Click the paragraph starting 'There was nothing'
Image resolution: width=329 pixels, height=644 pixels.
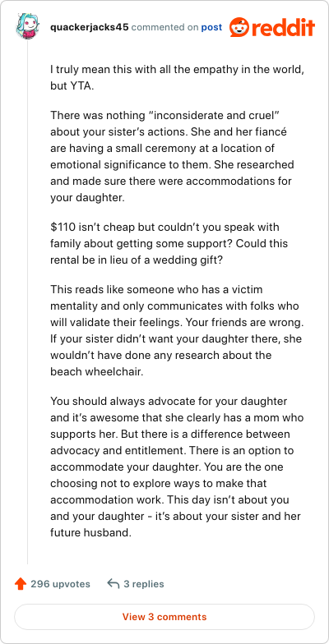pyautogui.click(x=173, y=157)
